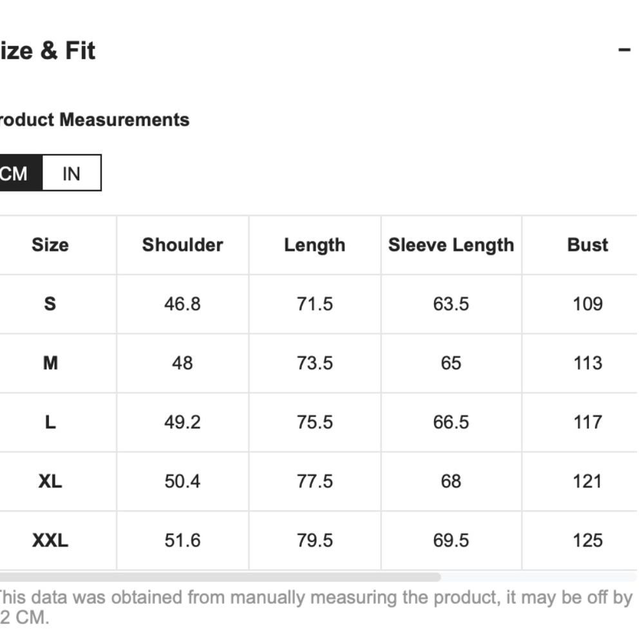Collapse the Size & Fit section
Image resolution: width=644 pixels, height=644 pixels.
pos(623,50)
